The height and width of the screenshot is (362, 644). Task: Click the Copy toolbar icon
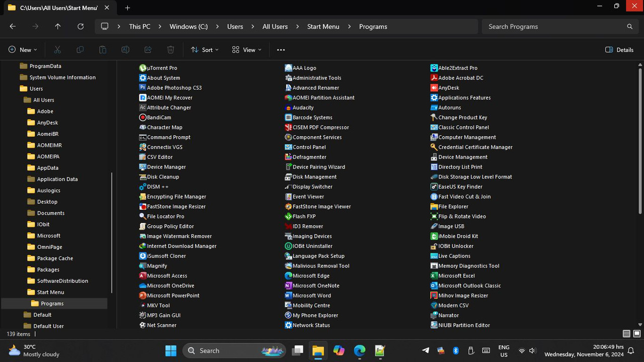(x=80, y=50)
